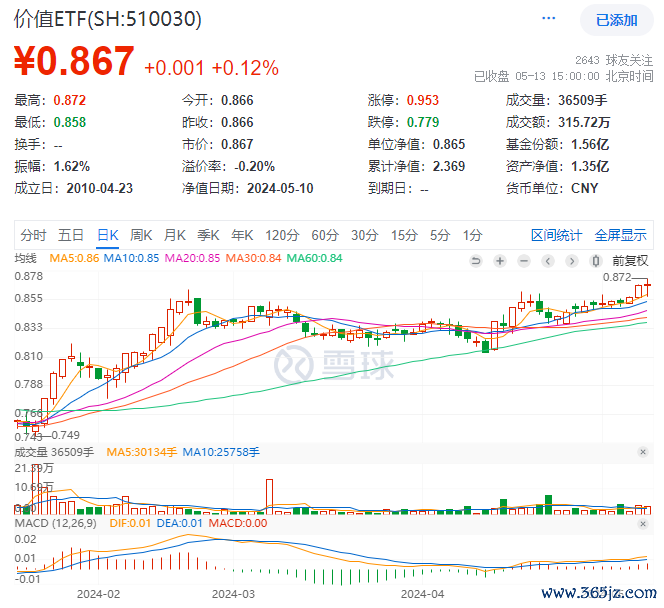Select the 季K quarterly tab
664x608 pixels.
(208, 235)
